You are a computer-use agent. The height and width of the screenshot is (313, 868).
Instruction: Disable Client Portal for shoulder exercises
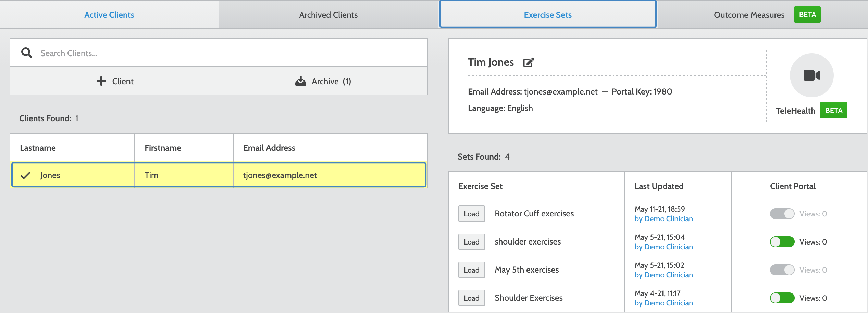(x=783, y=241)
